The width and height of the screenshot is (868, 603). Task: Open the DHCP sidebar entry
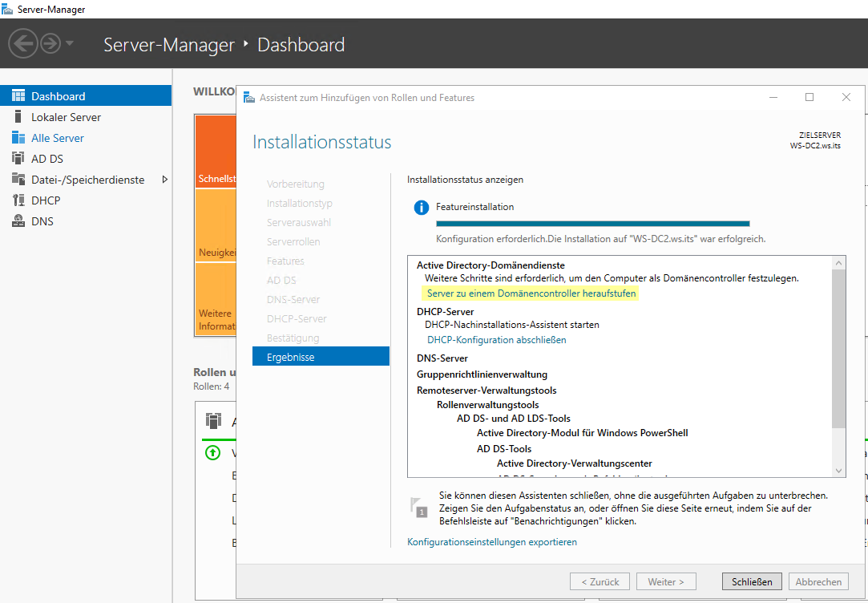(86, 200)
